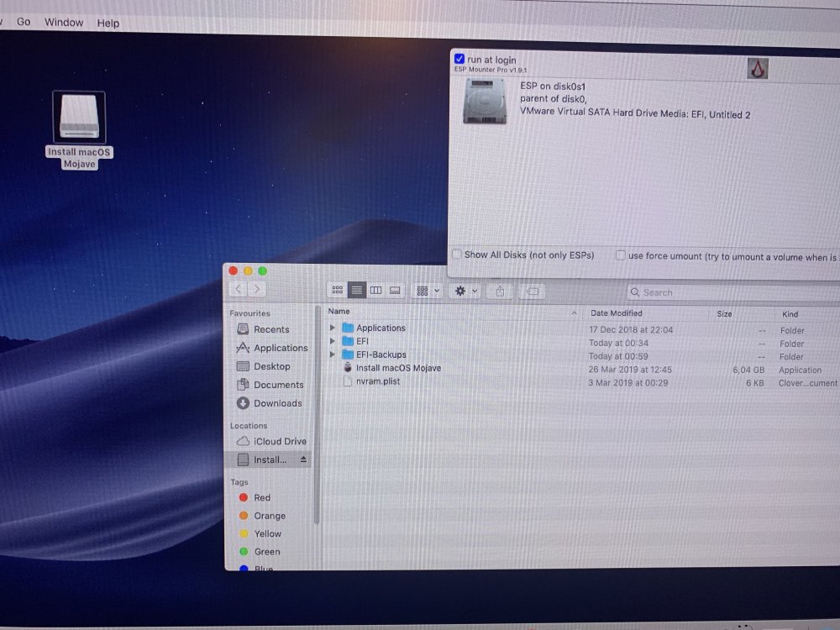
Task: Select the Install macOS Mojave desktop drive icon
Action: coord(79,118)
